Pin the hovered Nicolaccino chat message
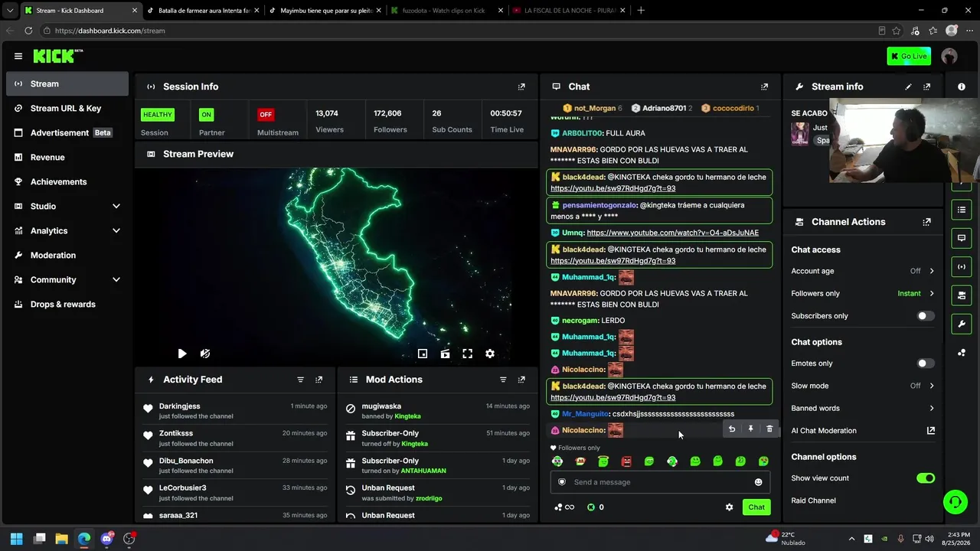The width and height of the screenshot is (980, 551). tap(750, 429)
